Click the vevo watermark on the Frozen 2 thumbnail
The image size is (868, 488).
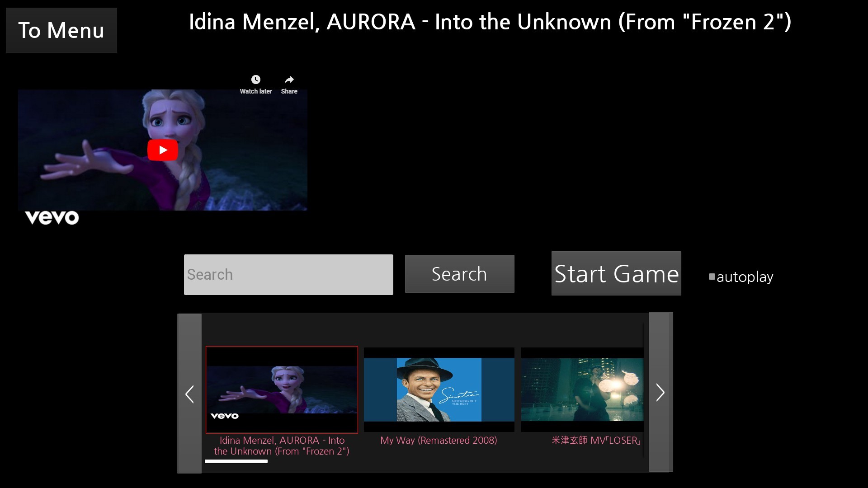224,415
